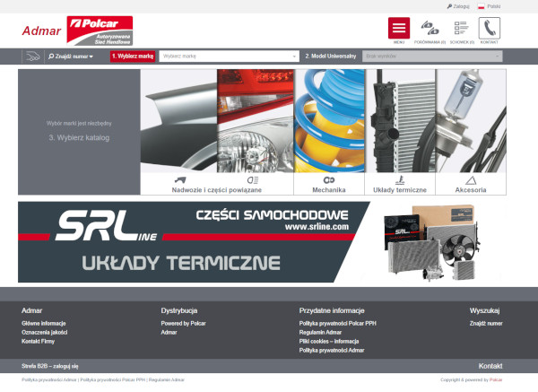
Task: Select the Mechanika category
Action: point(328,190)
